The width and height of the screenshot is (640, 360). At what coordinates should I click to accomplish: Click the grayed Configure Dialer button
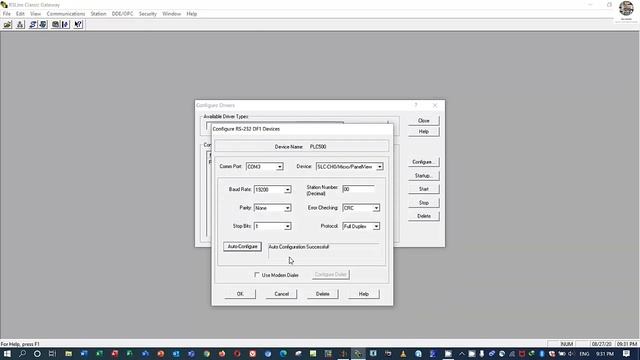point(331,275)
